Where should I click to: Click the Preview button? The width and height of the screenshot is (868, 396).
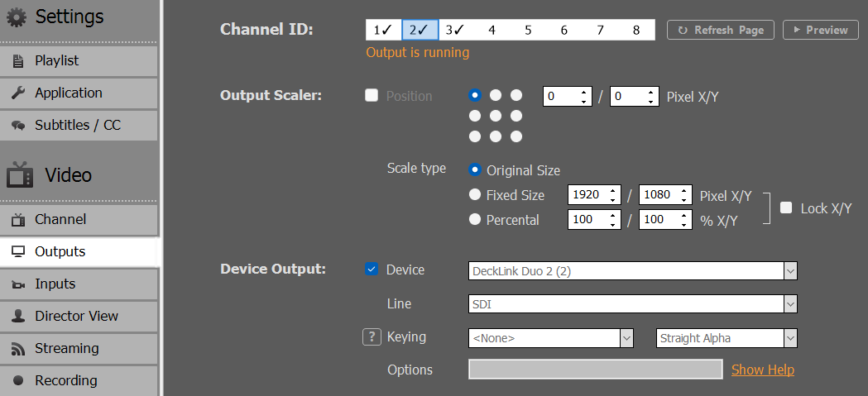[x=820, y=30]
